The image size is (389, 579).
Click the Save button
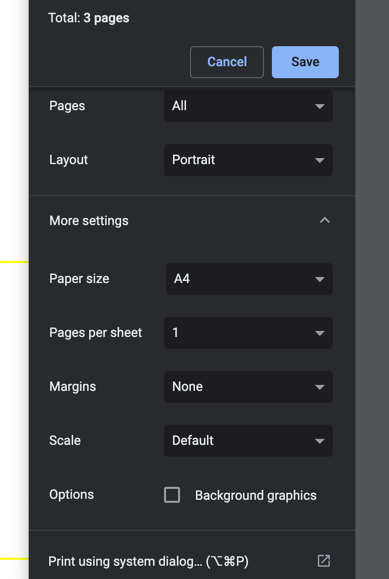coord(305,62)
